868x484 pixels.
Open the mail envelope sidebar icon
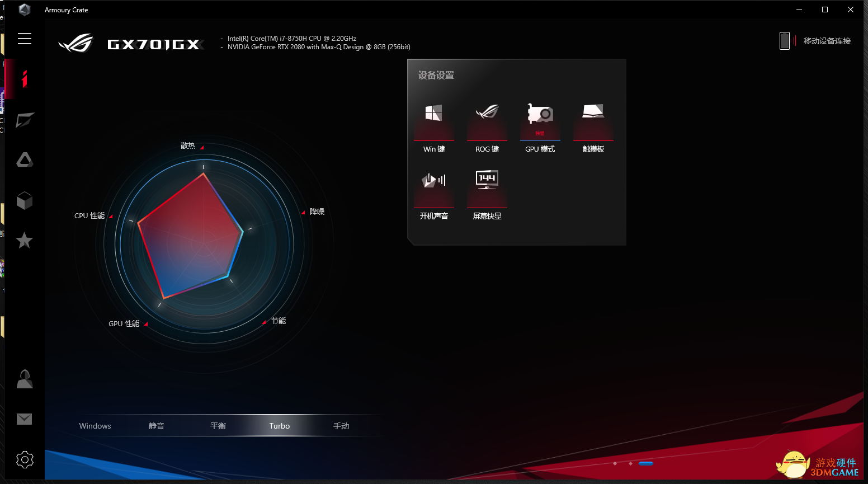click(25, 419)
